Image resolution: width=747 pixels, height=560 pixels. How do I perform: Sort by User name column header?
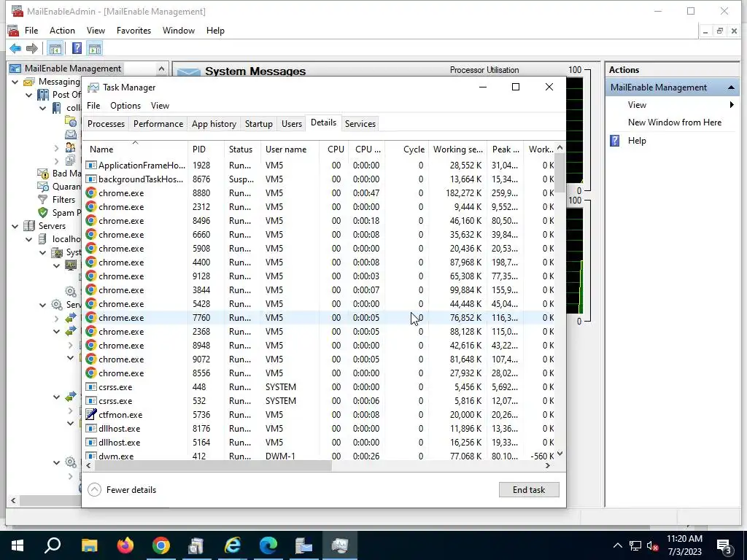tap(290, 149)
